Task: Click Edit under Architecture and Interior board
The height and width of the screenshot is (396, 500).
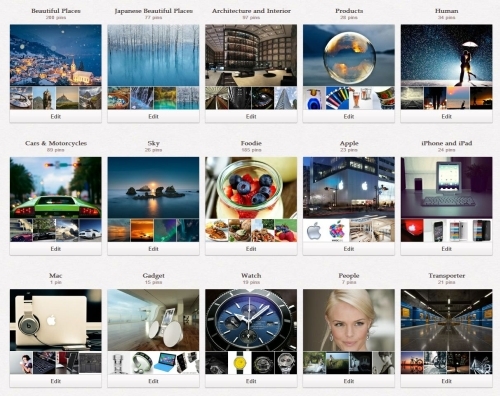Action: 251,116
